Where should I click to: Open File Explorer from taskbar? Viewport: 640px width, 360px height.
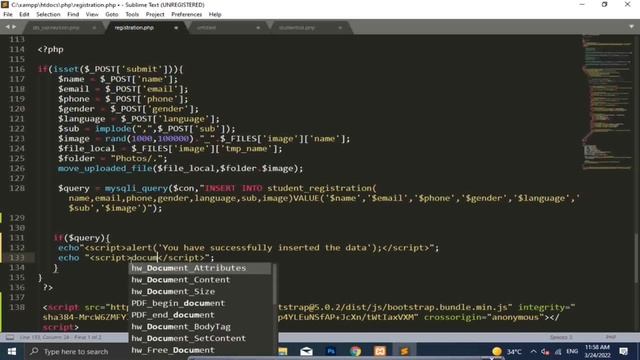[282, 351]
